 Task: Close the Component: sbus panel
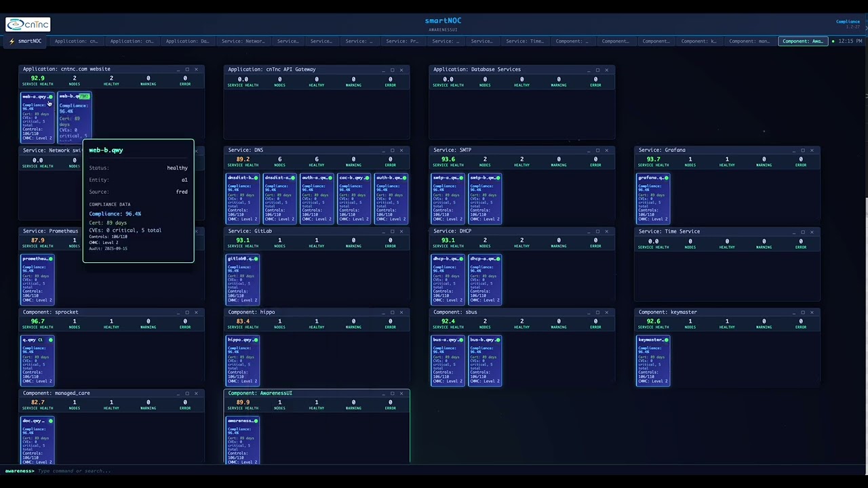[606, 312]
